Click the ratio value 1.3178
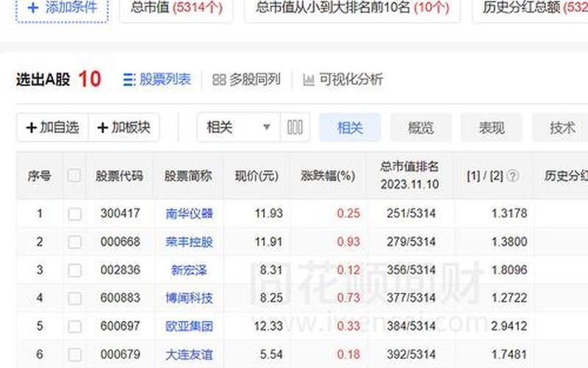Screen dimensions: 588x368 click(x=509, y=213)
